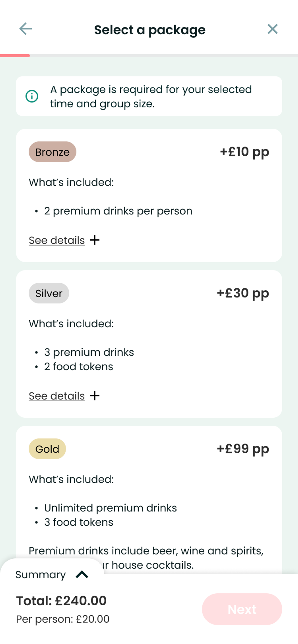Click the info icon in notice
This screenshot has height=644, width=298.
point(32,96)
